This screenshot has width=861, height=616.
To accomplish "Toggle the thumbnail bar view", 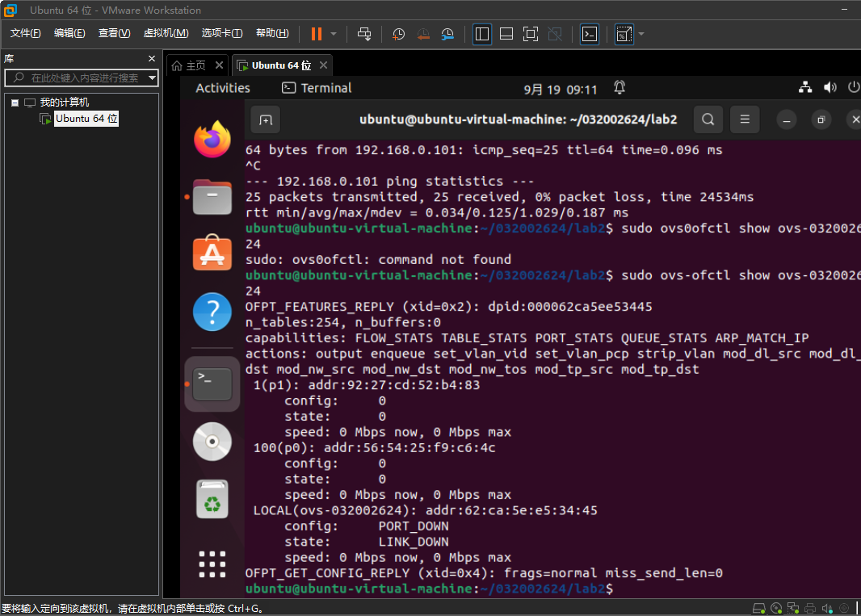I will [x=506, y=34].
